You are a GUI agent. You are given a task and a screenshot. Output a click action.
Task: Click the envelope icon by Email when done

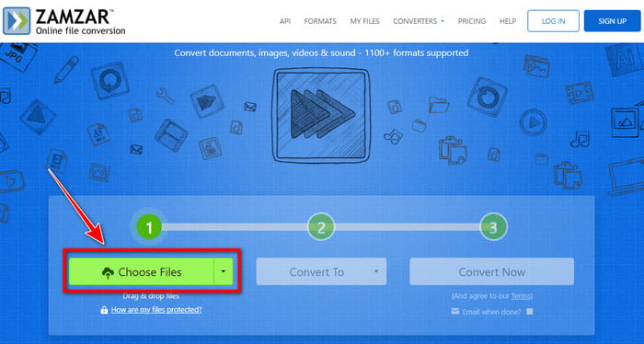click(x=455, y=312)
